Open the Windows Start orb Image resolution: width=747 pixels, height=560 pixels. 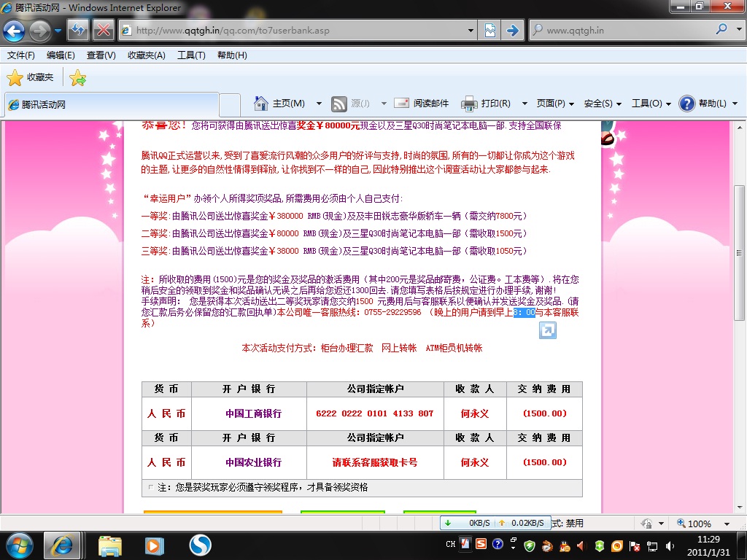click(20, 545)
